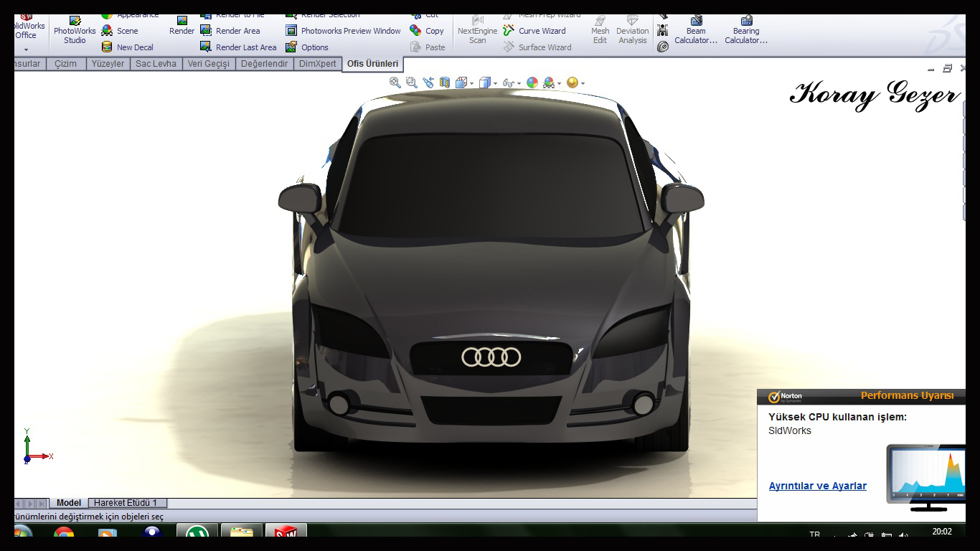Click Previous View icon
The width and height of the screenshot is (980, 551).
click(428, 83)
